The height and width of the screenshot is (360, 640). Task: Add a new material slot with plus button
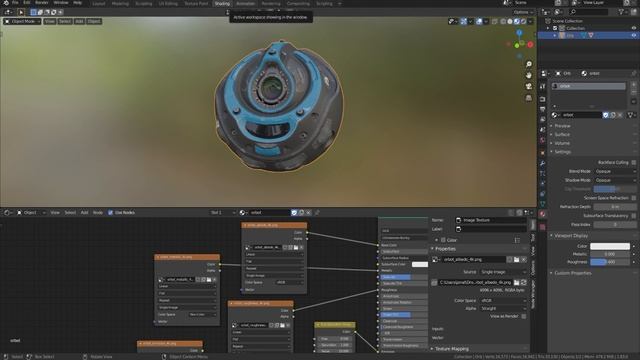pyautogui.click(x=633, y=85)
